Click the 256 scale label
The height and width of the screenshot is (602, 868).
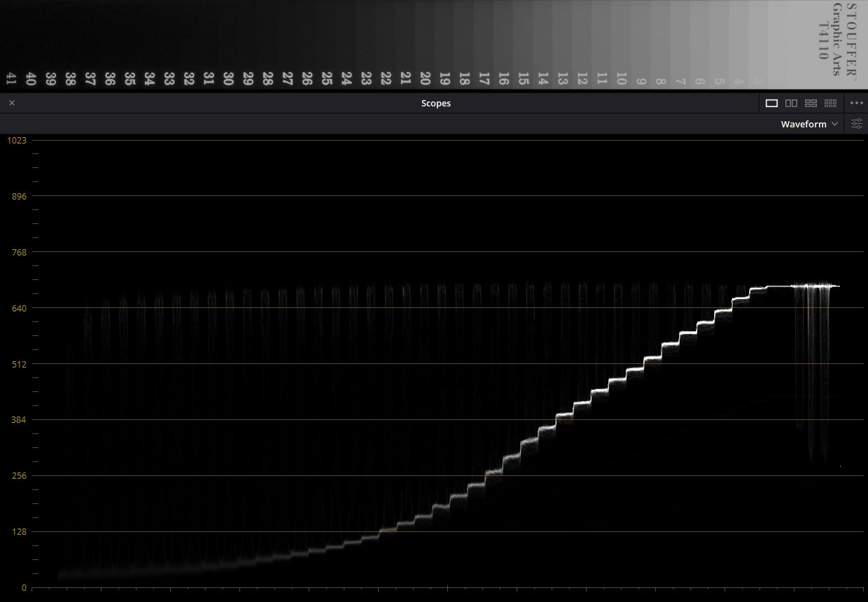19,476
